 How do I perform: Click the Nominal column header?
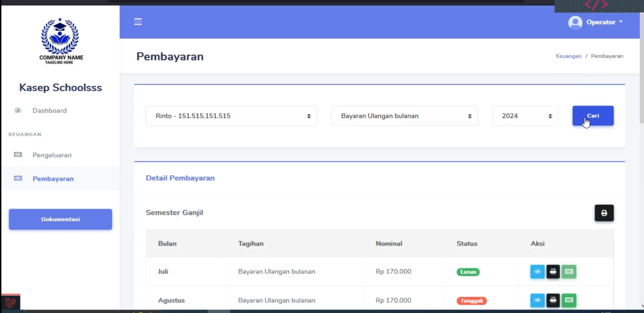pos(389,243)
